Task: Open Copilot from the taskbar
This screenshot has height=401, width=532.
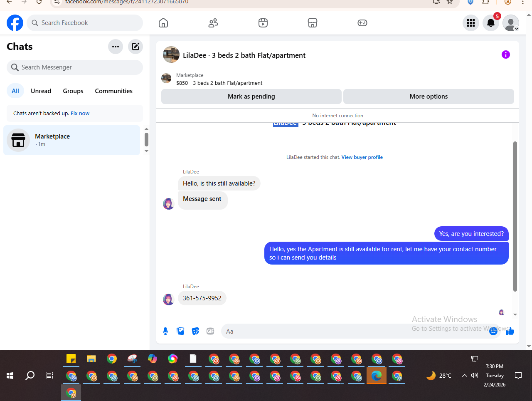Action: click(153, 359)
